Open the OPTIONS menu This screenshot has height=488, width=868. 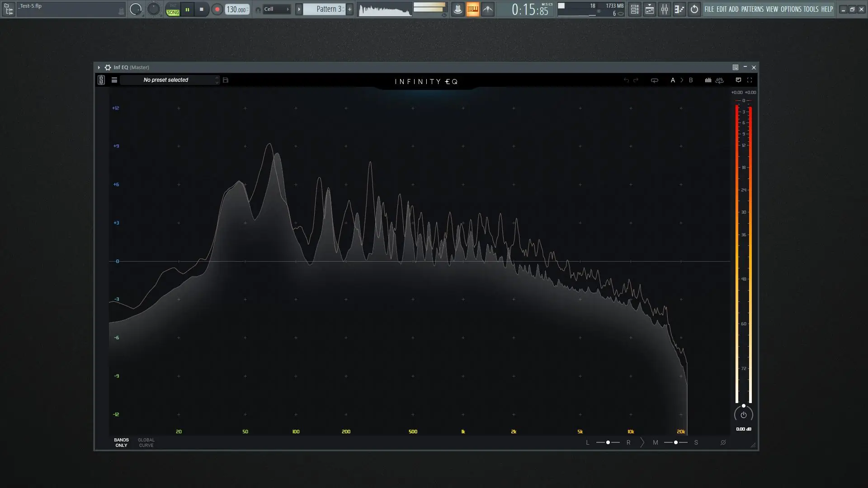[x=791, y=9]
